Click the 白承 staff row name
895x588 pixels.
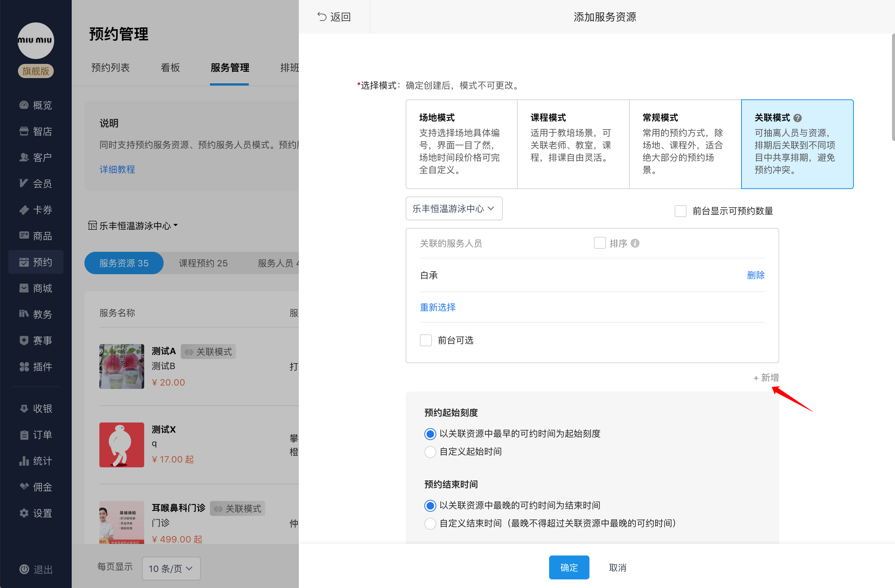[429, 275]
